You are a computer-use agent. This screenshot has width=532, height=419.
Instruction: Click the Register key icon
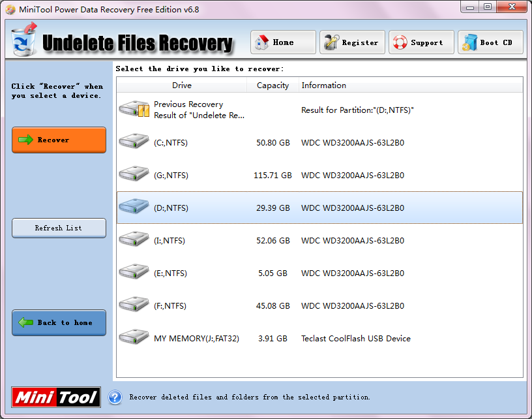(x=331, y=42)
